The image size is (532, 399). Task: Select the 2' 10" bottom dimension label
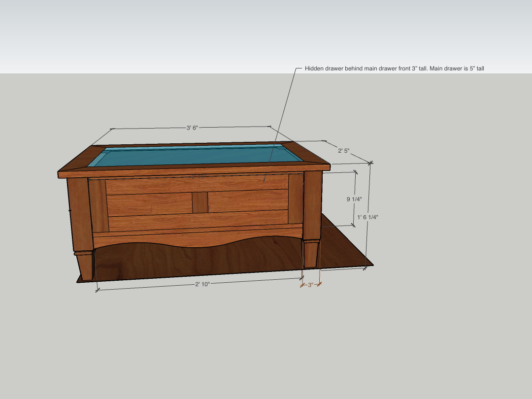[202, 284]
